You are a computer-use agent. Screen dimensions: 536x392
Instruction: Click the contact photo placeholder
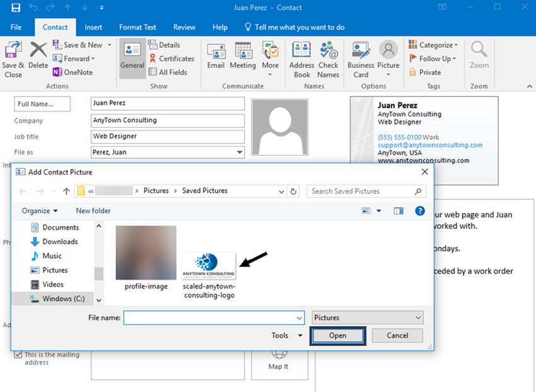click(279, 127)
